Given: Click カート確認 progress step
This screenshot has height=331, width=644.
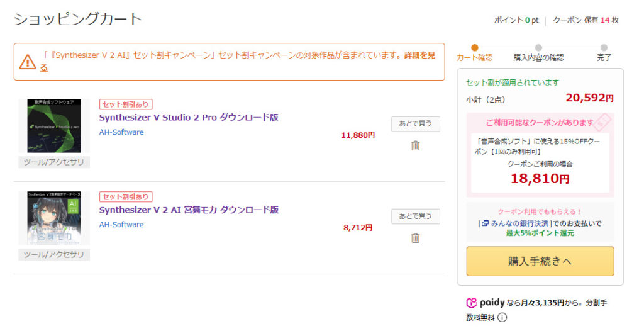Looking at the screenshot, I should tap(474, 57).
